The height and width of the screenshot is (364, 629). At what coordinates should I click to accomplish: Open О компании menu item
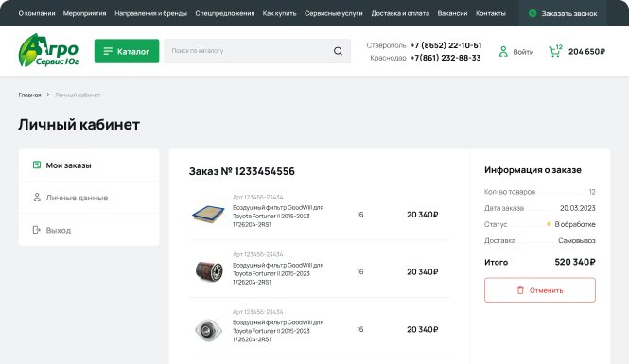tap(37, 13)
